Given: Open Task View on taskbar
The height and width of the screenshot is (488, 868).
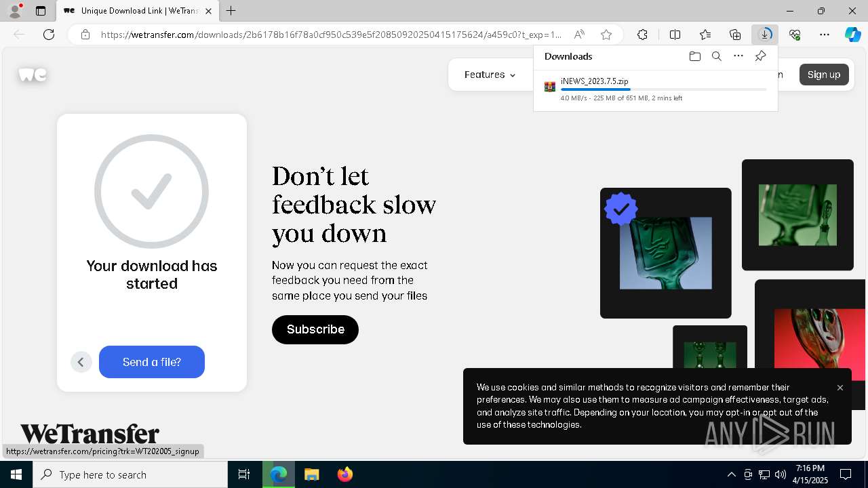Looking at the screenshot, I should pyautogui.click(x=244, y=474).
